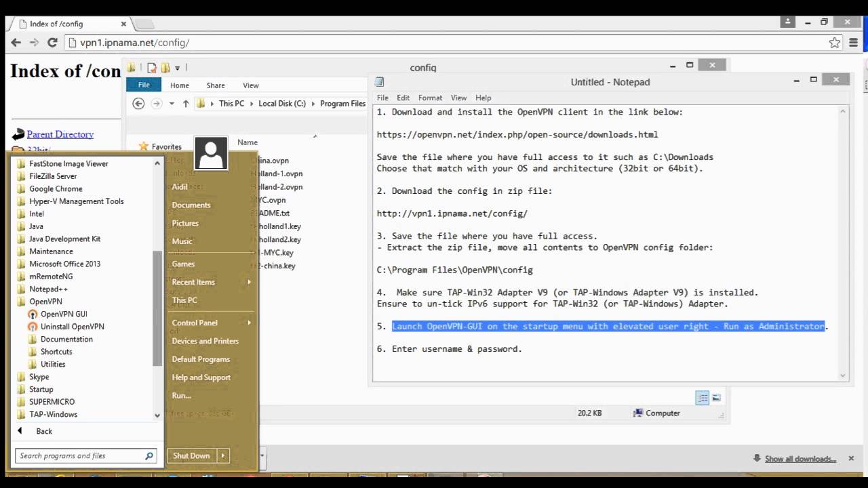Viewport: 868px width, 488px height.
Task: Reload the page in Chrome
Action: point(52,43)
